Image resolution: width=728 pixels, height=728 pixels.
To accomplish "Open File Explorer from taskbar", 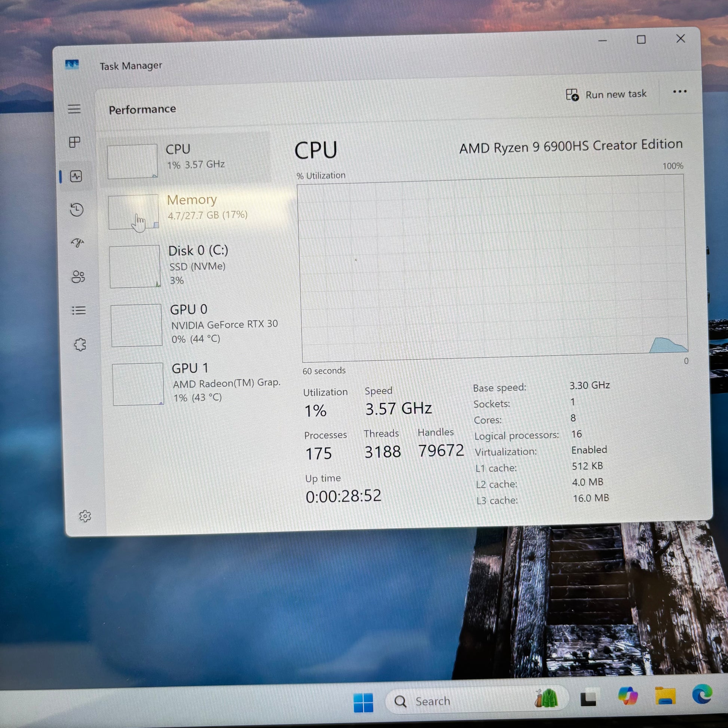I will point(665,695).
